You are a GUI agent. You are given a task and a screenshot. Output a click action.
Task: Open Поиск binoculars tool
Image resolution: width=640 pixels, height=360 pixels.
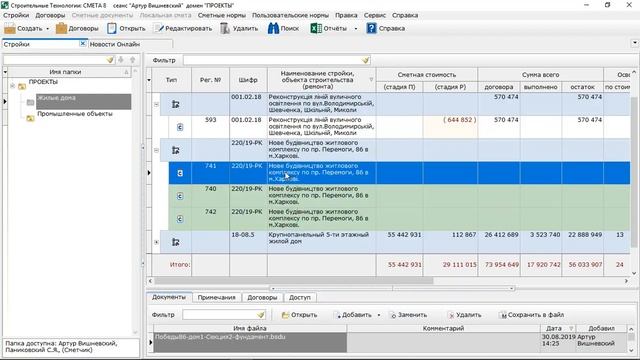click(x=273, y=29)
